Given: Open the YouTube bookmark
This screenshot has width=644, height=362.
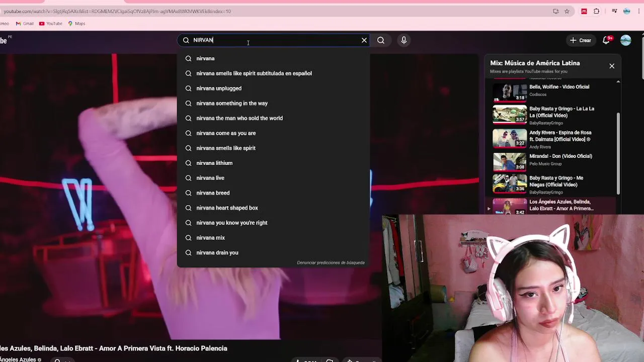Looking at the screenshot, I should pos(51,24).
